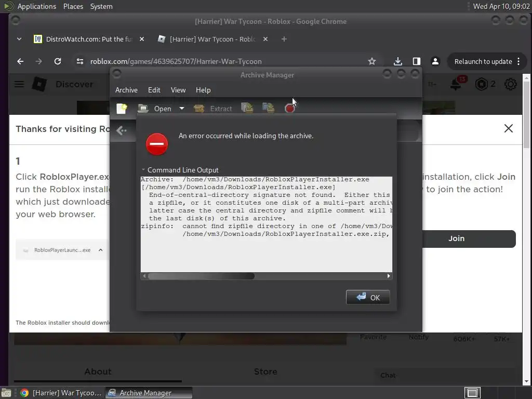Click the add folder icon in toolbar
This screenshot has height=399, width=532.
(269, 108)
